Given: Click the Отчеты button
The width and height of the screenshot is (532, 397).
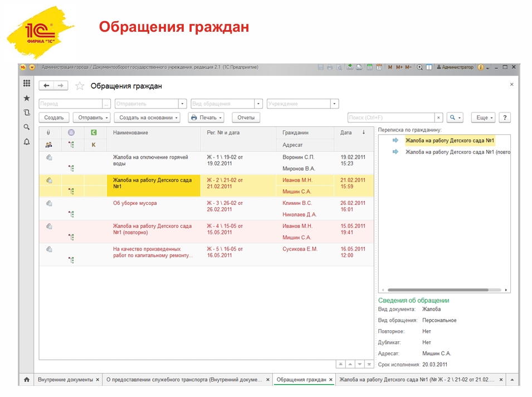Looking at the screenshot, I should pyautogui.click(x=246, y=117).
